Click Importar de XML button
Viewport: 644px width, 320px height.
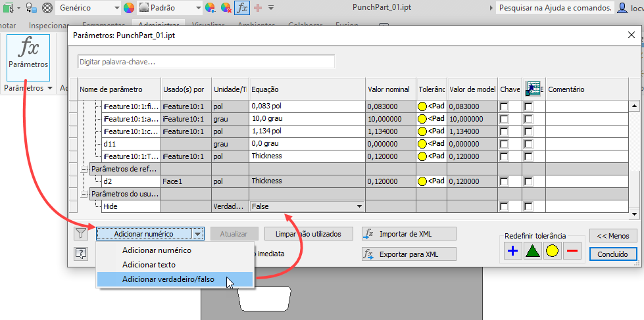(x=409, y=234)
